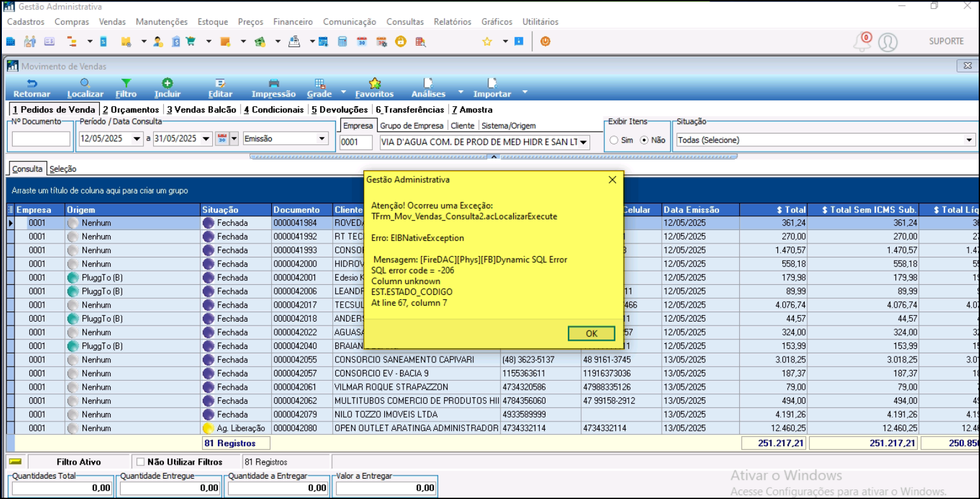The width and height of the screenshot is (980, 499).
Task: Click the ID card icon in top toolbar
Action: click(50, 41)
